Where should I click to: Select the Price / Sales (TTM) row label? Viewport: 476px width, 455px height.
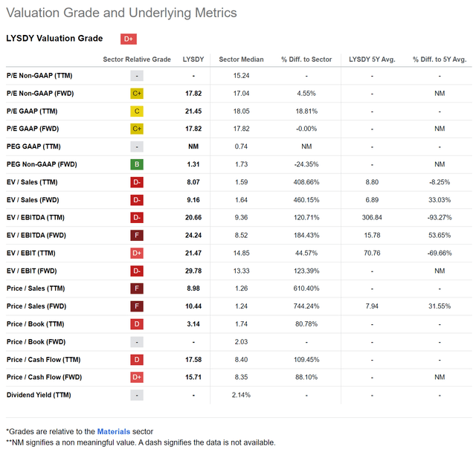[x=36, y=288]
